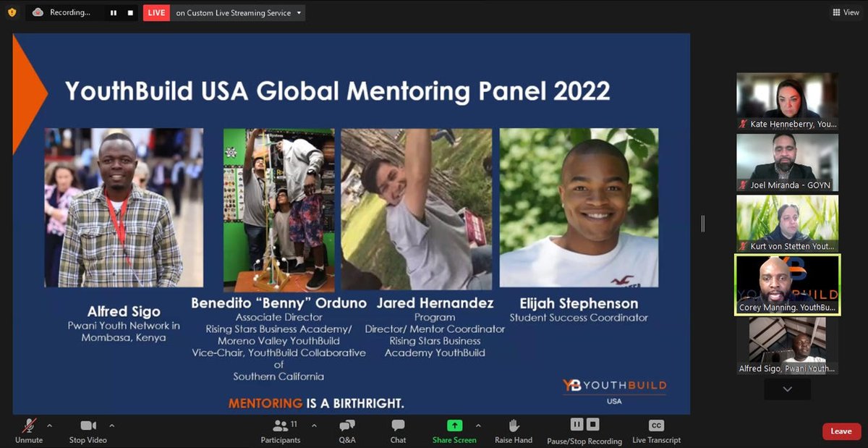Screen dimensions: 868x448
Task: Select Alfred Sigo, Pwani Youth video thumbnail
Action: tap(787, 346)
